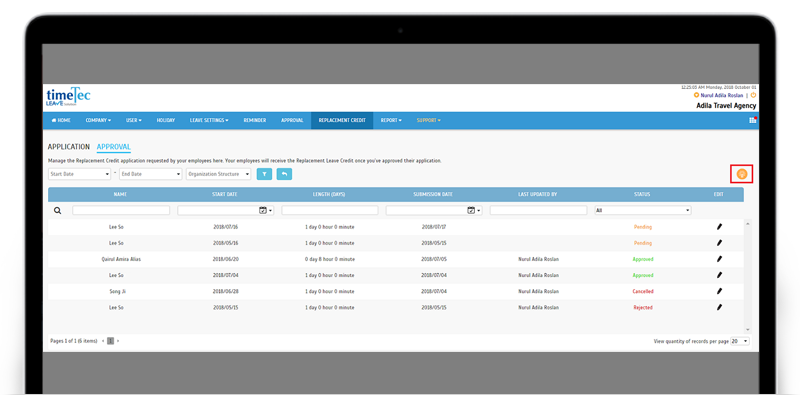Expand the SUPPORT menu
The height and width of the screenshot is (395, 800).
point(429,120)
